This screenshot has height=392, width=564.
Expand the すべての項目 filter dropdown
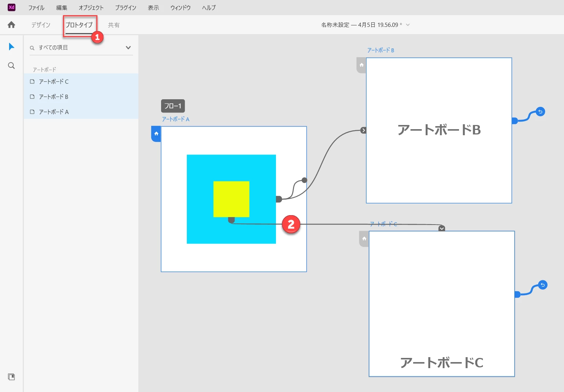[x=128, y=48]
